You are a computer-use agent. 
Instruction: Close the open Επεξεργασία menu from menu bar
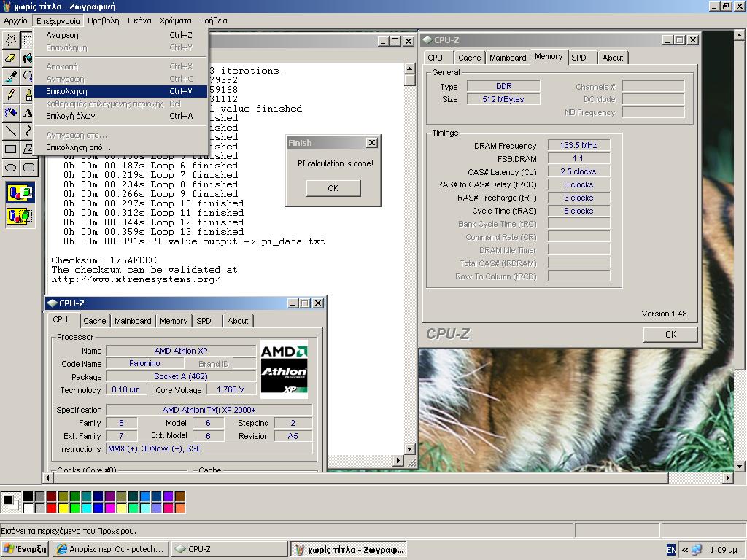click(58, 20)
